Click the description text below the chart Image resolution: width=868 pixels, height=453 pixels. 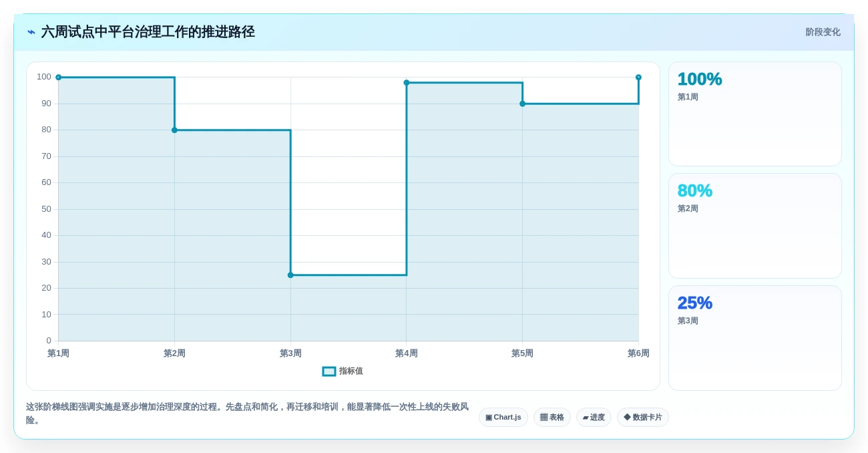coord(247,414)
